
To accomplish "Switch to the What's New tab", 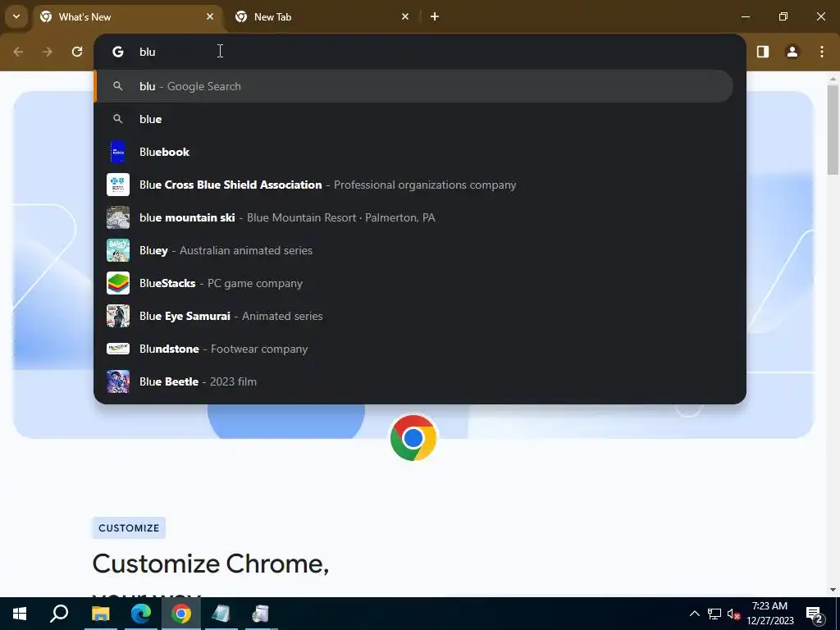I will (x=127, y=16).
